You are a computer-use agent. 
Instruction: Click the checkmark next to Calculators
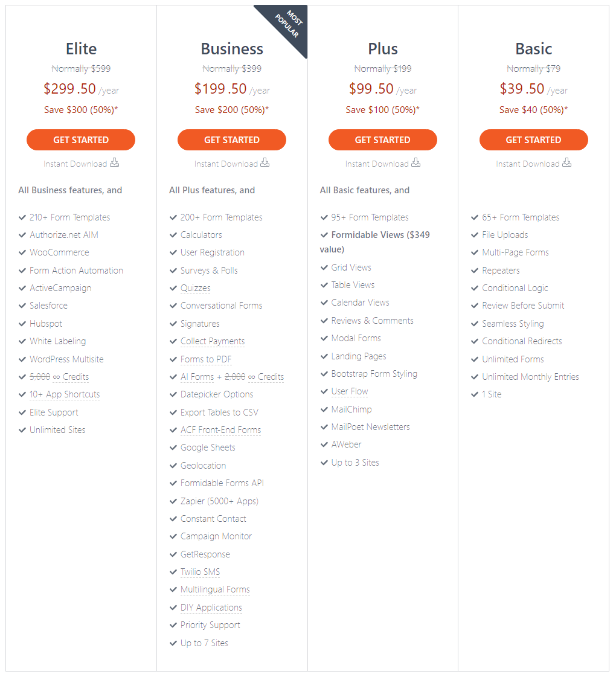click(x=173, y=235)
